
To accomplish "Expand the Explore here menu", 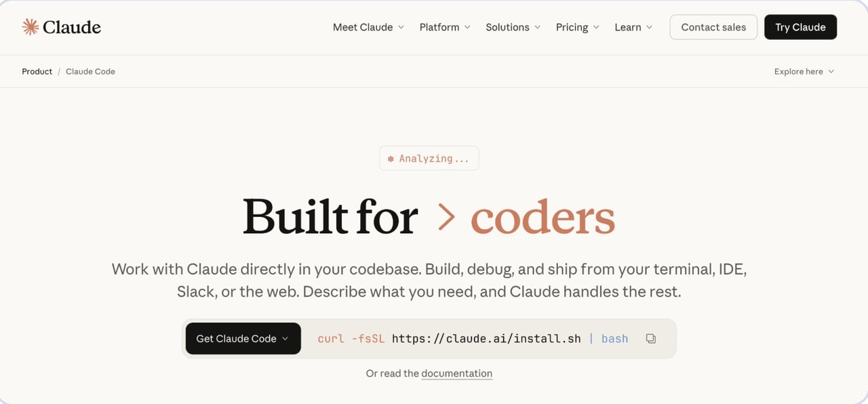I will 804,71.
